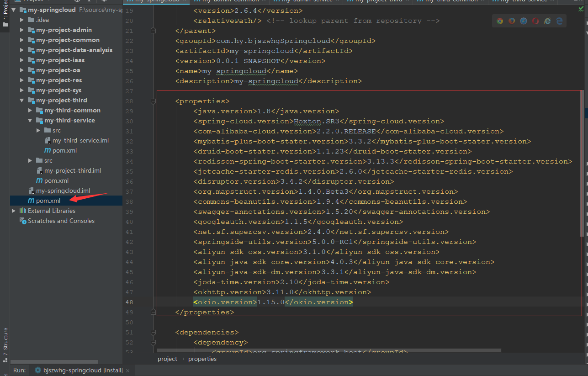Image resolution: width=588 pixels, height=376 pixels.
Task: Click the 'properties' breadcrumb
Action: 202,359
